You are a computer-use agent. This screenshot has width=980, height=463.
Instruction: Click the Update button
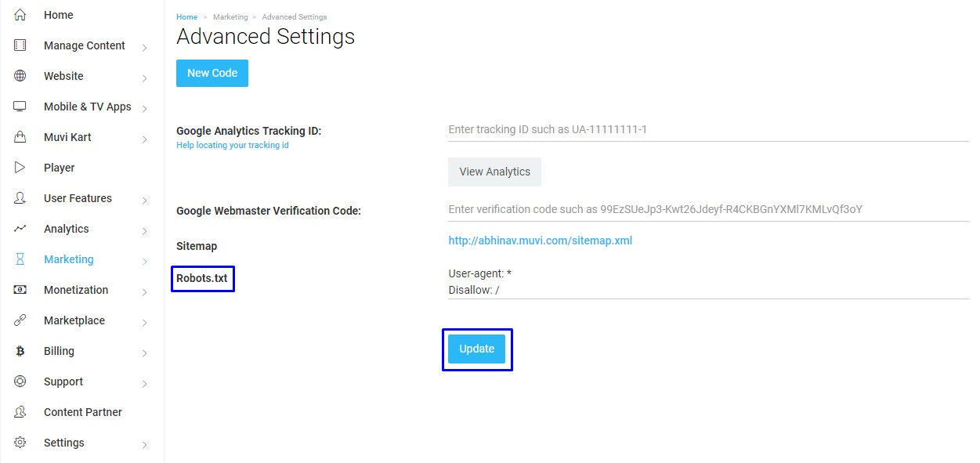pyautogui.click(x=476, y=349)
